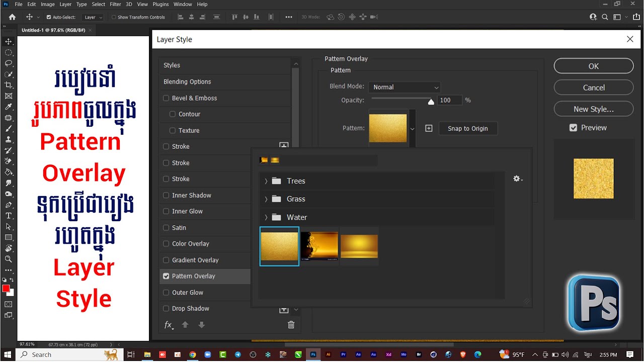The height and width of the screenshot is (362, 644).
Task: Click the Home icon in options bar
Action: coord(12,17)
